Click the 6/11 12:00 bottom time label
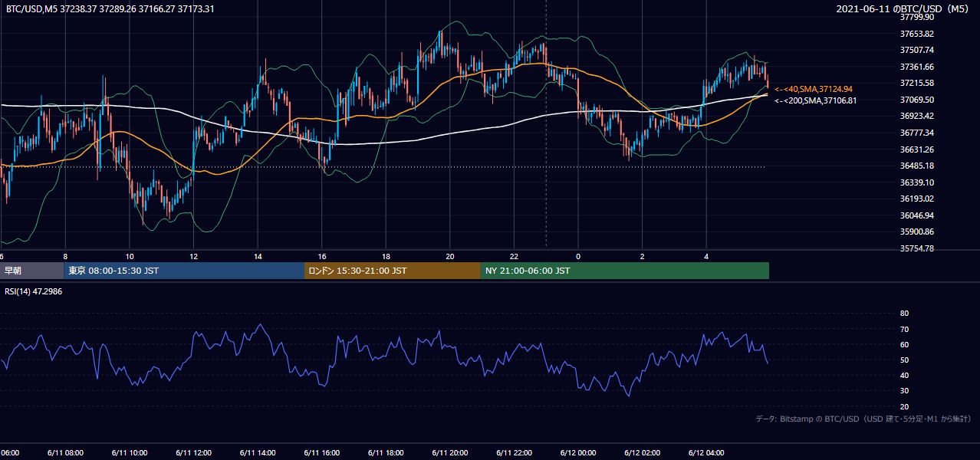The image size is (980, 460). pyautogui.click(x=193, y=453)
